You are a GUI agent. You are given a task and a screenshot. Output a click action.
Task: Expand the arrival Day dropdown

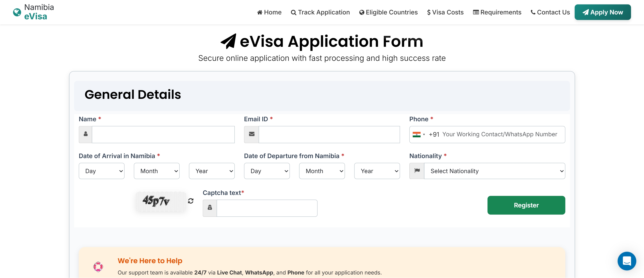(102, 171)
